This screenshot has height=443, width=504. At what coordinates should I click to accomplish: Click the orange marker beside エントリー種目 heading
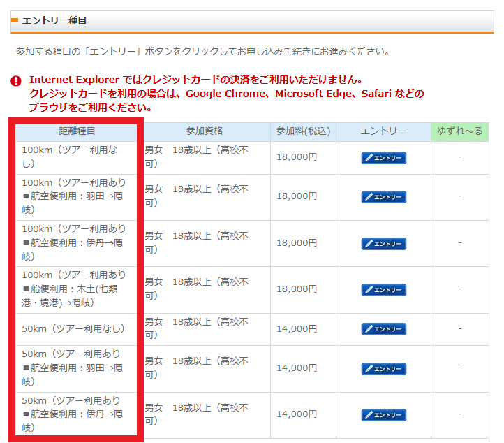coord(15,21)
